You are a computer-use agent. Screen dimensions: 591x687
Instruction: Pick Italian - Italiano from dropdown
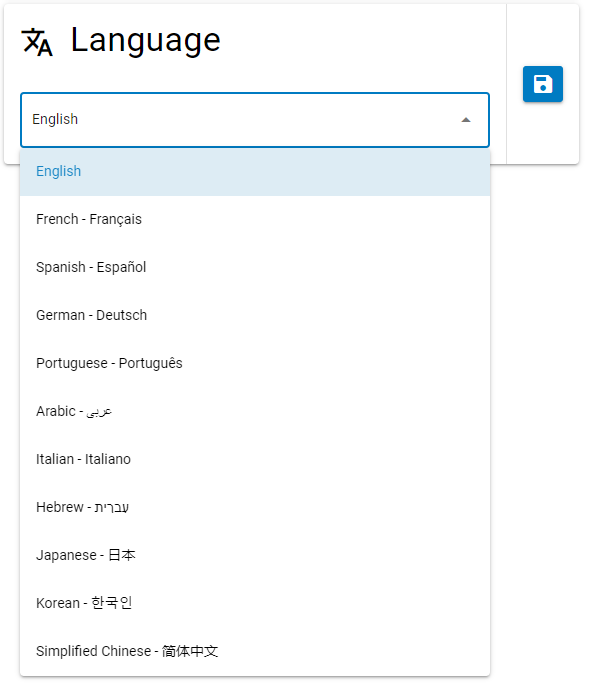click(255, 459)
